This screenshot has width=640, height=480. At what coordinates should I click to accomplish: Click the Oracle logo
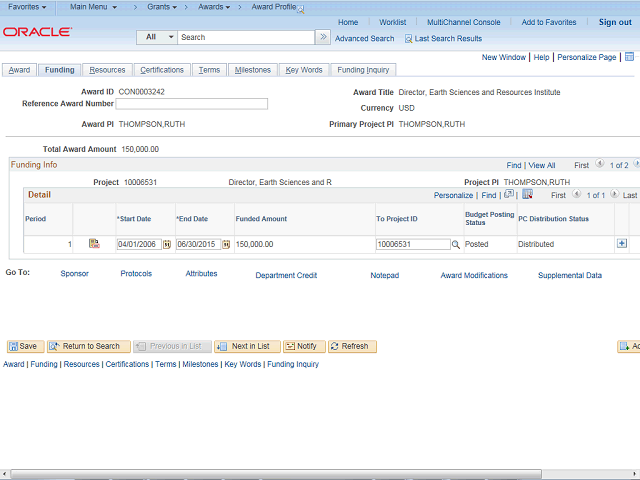click(x=38, y=32)
